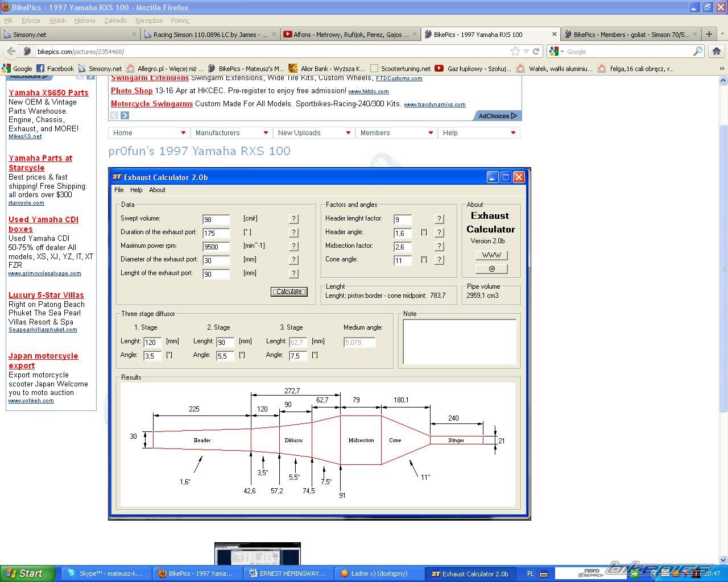Image resolution: width=728 pixels, height=582 pixels.
Task: Open Luxury 5-Star Villas ad link
Action: click(46, 295)
